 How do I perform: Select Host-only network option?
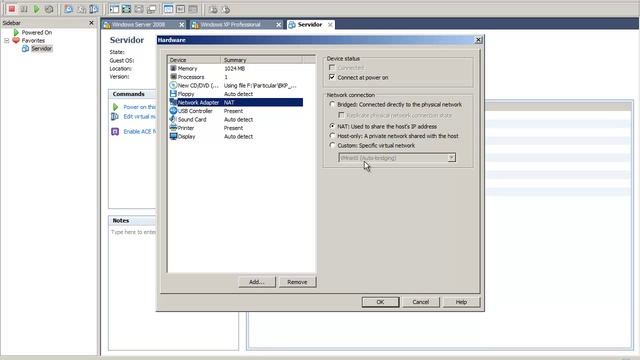[x=332, y=136]
